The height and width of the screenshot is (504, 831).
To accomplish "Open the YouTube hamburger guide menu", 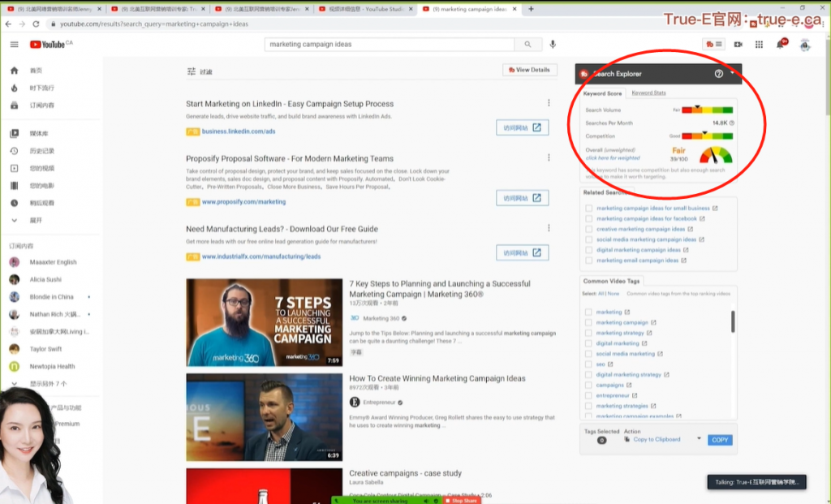I will pos(14,45).
